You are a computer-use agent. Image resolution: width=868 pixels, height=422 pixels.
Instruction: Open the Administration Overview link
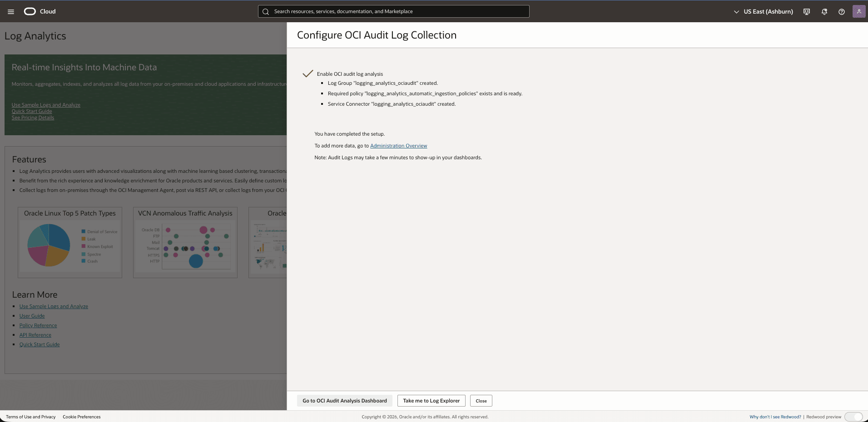click(x=398, y=146)
